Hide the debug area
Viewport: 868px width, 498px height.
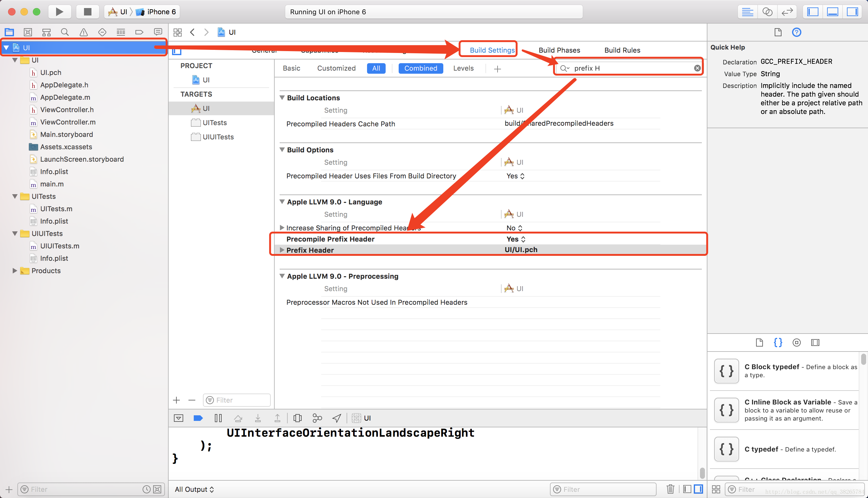(x=179, y=418)
